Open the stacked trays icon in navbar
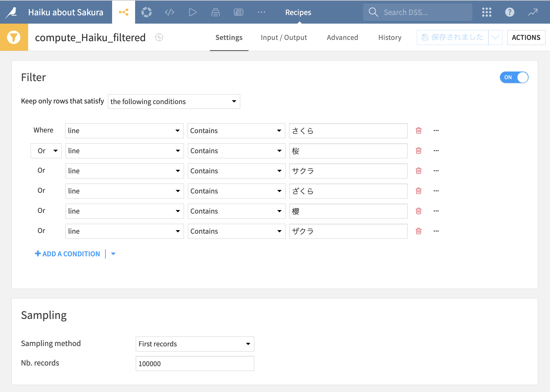The height and width of the screenshot is (392, 550). (216, 12)
